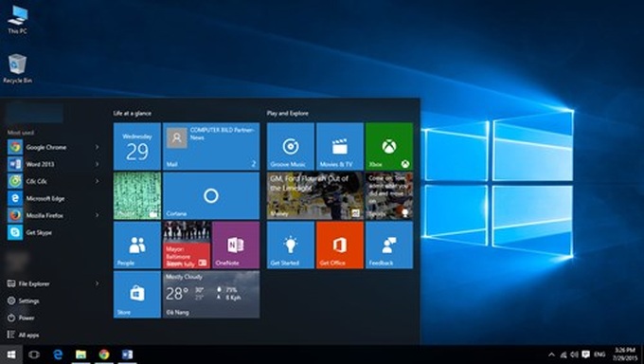Select All apps in Start menu
Image resolution: width=644 pixels, height=364 pixels.
pyautogui.click(x=24, y=335)
